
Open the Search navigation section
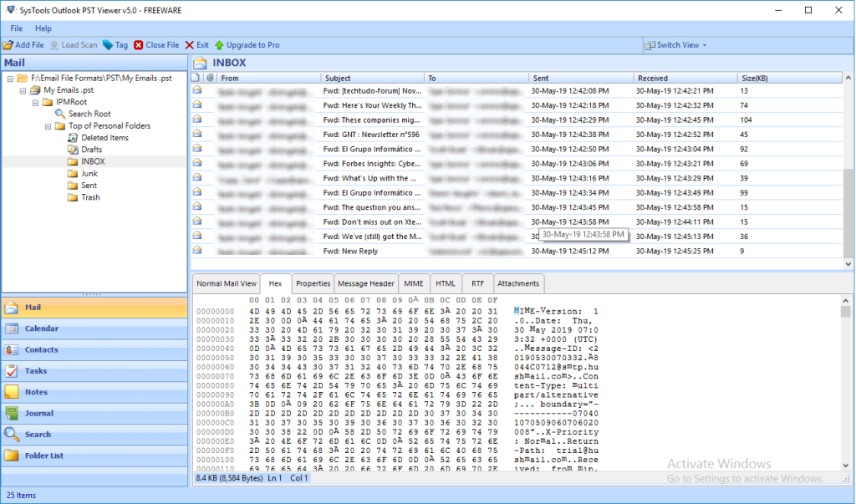pos(94,435)
